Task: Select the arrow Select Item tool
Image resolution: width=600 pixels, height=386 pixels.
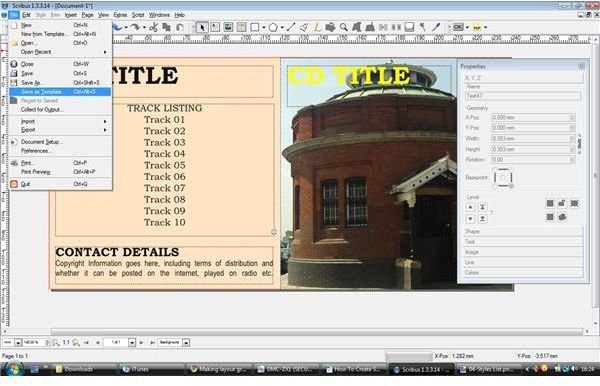Action: click(202, 27)
